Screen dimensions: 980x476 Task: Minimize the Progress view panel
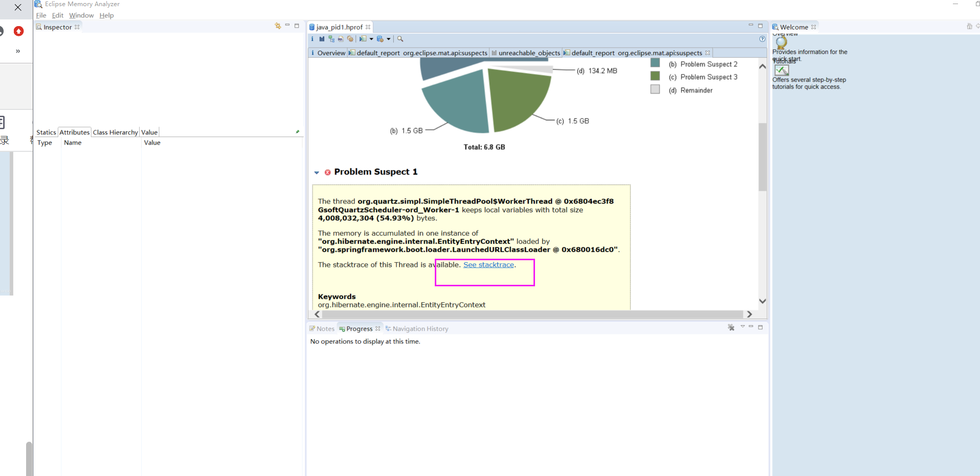pos(751,326)
